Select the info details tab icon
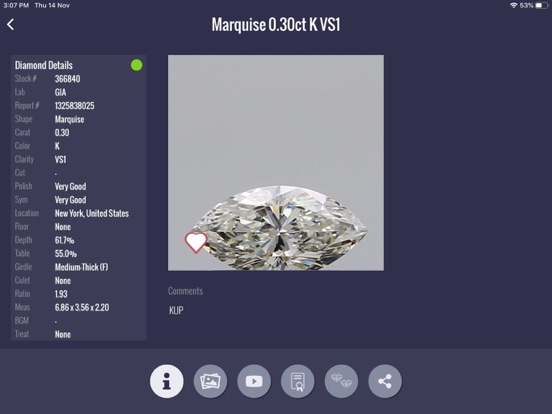This screenshot has width=552, height=414. pos(167,381)
